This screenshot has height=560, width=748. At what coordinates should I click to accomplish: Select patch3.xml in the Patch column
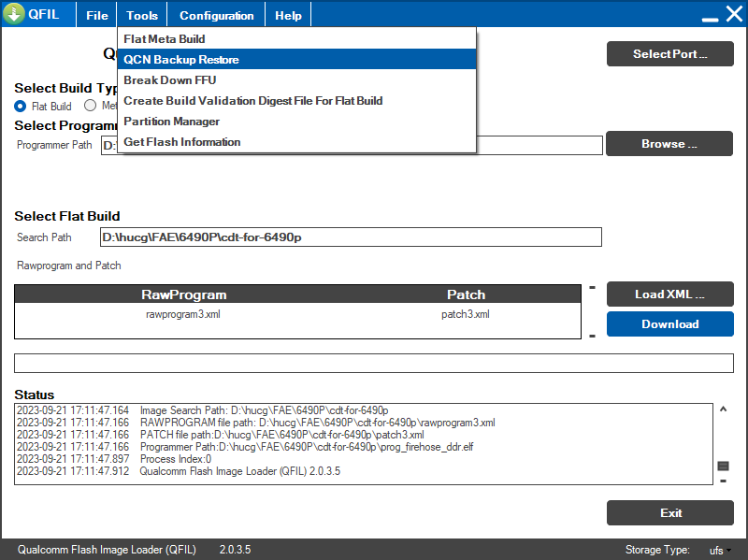click(x=465, y=314)
